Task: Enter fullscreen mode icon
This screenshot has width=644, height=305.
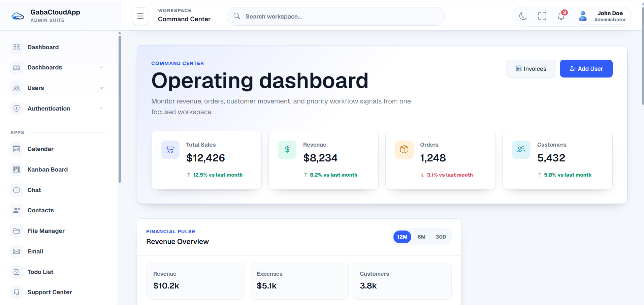Action: click(x=542, y=16)
